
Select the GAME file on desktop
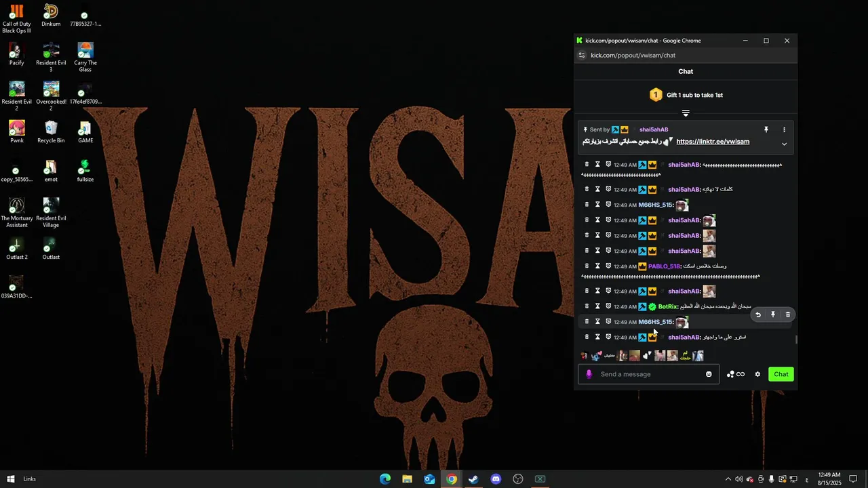point(85,132)
